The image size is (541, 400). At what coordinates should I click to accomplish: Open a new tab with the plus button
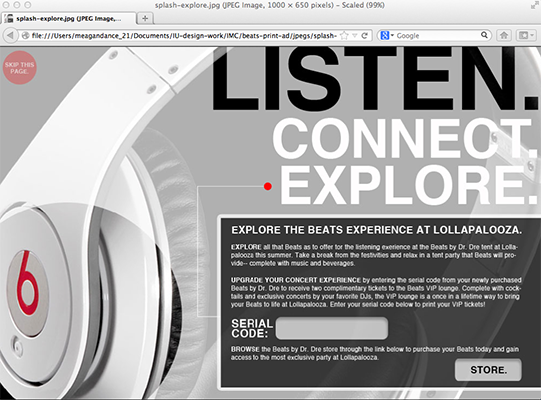click(x=145, y=18)
